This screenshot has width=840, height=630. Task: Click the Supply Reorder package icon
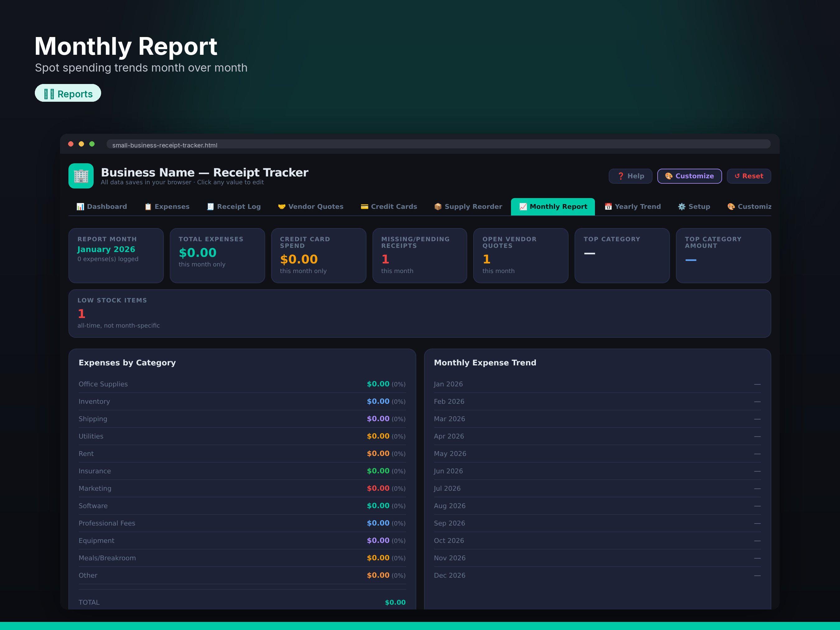point(438,207)
